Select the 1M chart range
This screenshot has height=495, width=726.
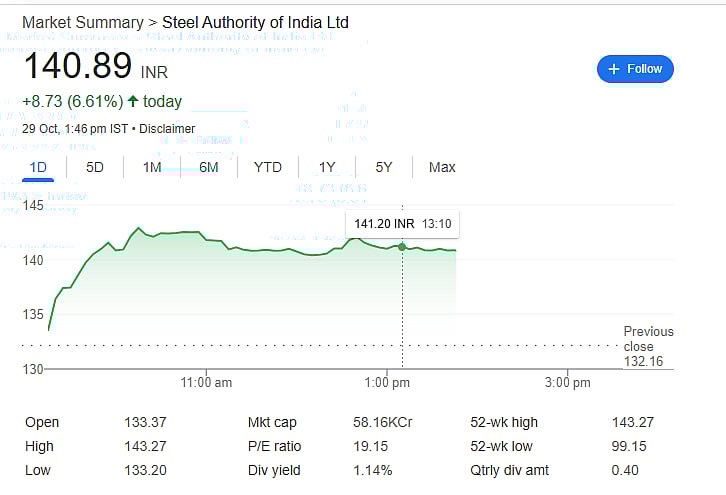tap(152, 167)
